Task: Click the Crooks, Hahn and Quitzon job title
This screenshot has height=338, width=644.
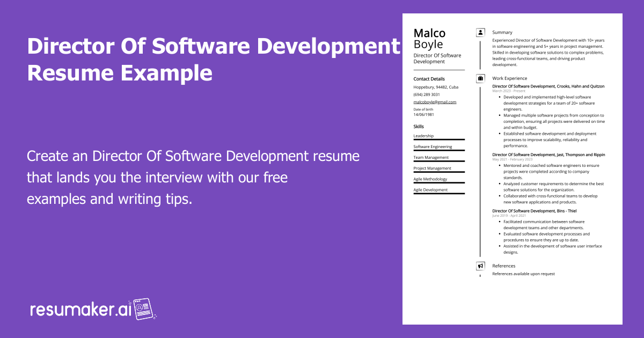Action: click(x=548, y=86)
